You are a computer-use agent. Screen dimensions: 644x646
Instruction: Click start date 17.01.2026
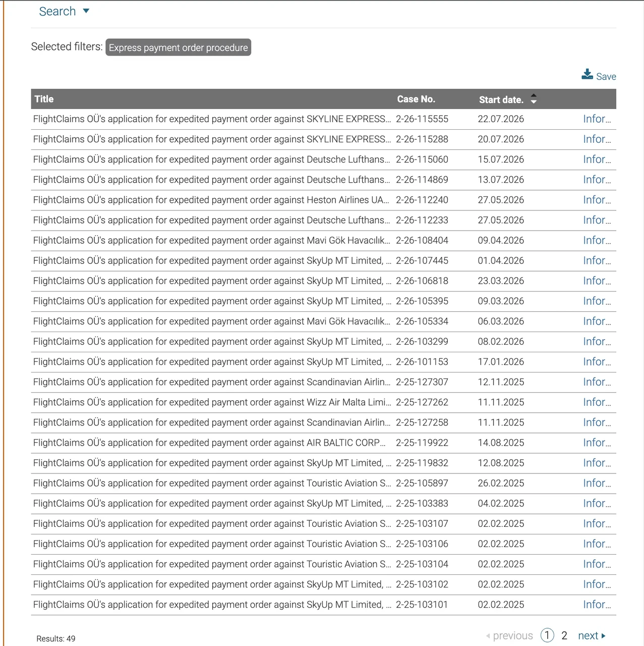click(501, 362)
